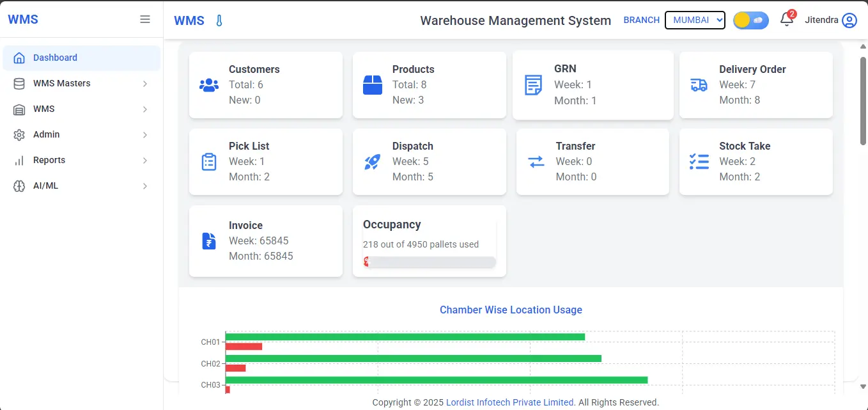Click the Transfer arrows icon
This screenshot has height=410, width=868.
(535, 162)
